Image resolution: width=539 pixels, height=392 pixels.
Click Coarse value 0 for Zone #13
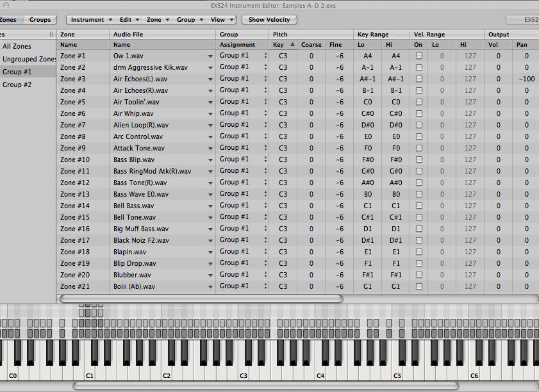311,194
